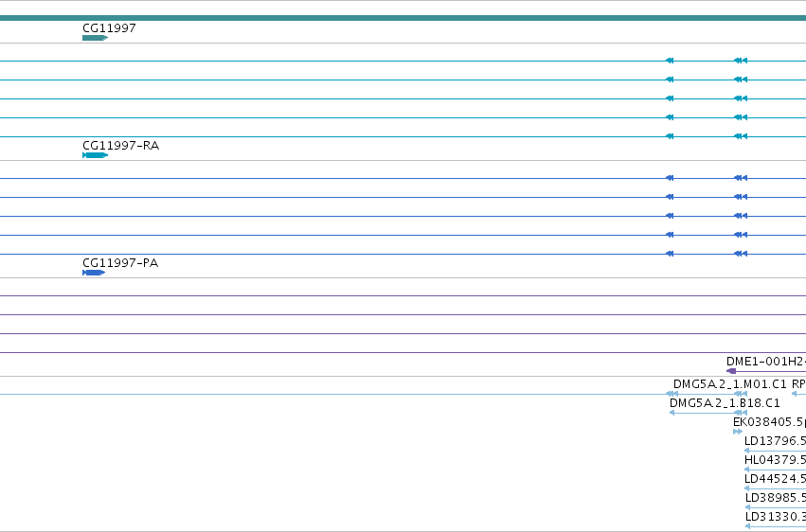The width and height of the screenshot is (806, 532).
Task: Click the CG11997-PA label text
Action: 120,263
